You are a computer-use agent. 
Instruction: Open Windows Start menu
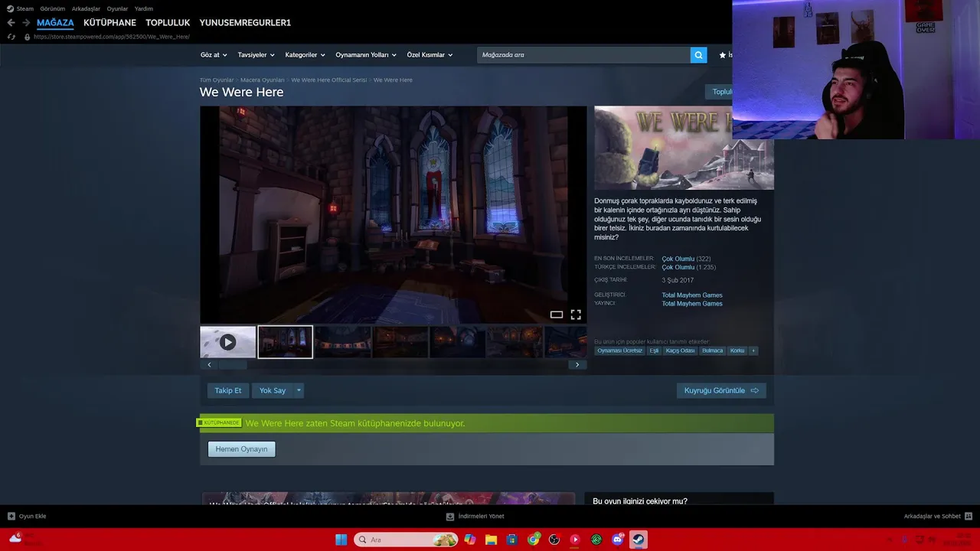tap(341, 540)
